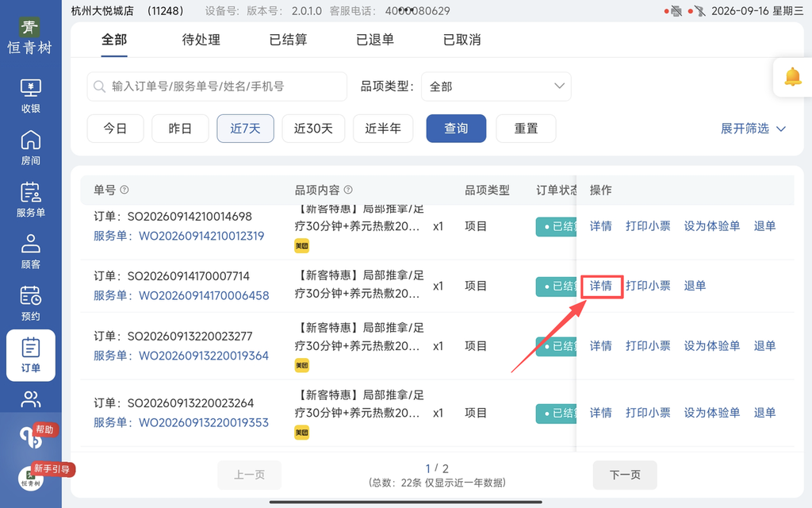Image resolution: width=812 pixels, height=508 pixels.
Task: Click the disconnected device icon in top bar
Action: point(699,11)
